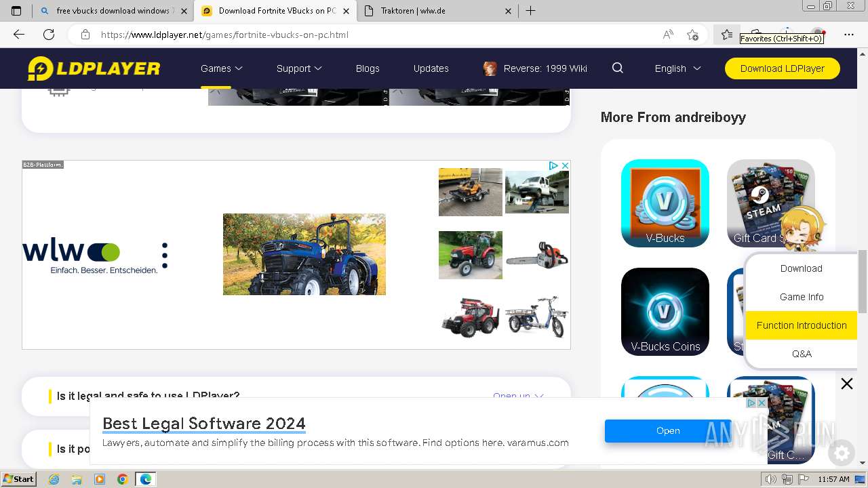The image size is (868, 488).
Task: Add this page to favorites
Action: 692,35
